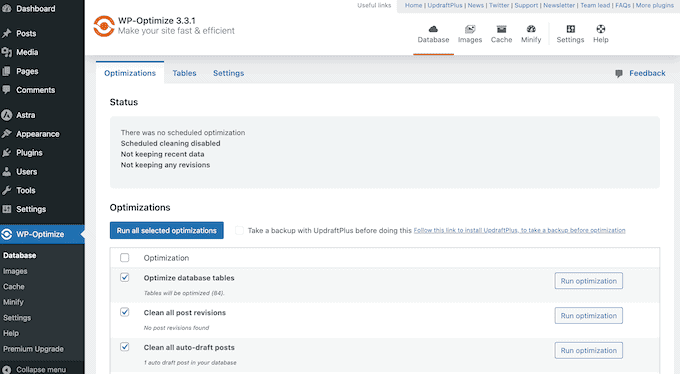Open the Settings sub-tab
Viewport: 680px width, 374px height.
coord(229,73)
